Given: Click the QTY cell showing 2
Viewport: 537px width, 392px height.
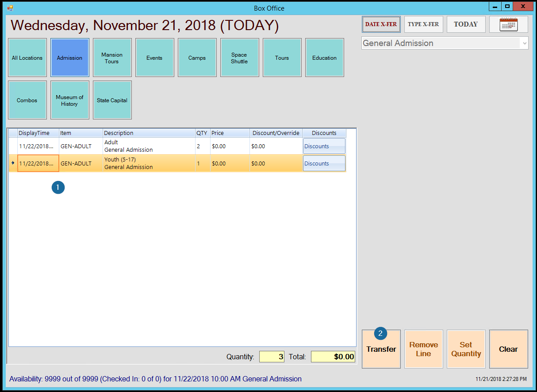Looking at the screenshot, I should (203, 146).
